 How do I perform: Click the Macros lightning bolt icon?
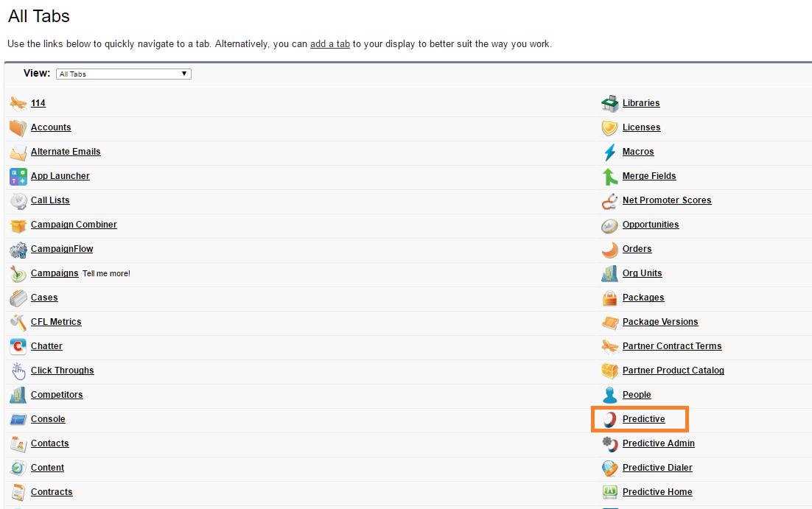pos(609,152)
